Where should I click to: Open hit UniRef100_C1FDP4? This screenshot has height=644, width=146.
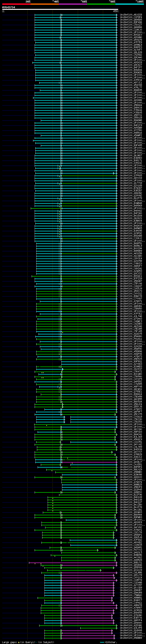pos(131,17)
